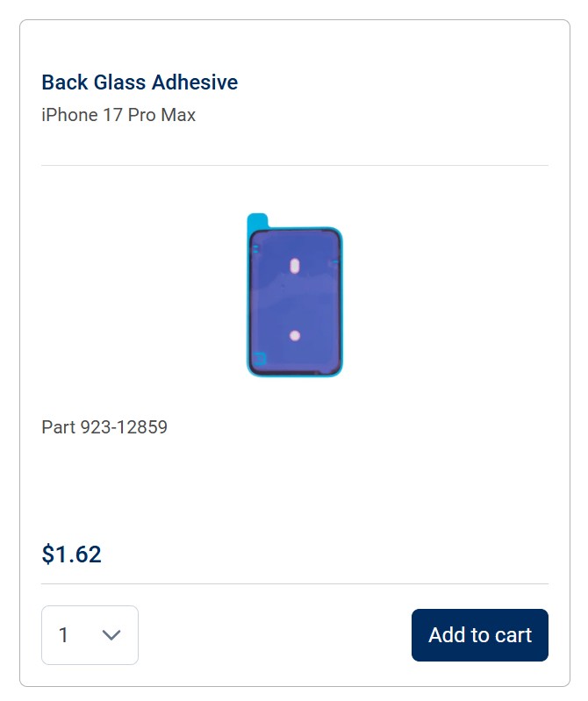Click the $1.62 price
The width and height of the screenshot is (588, 701).
click(71, 554)
